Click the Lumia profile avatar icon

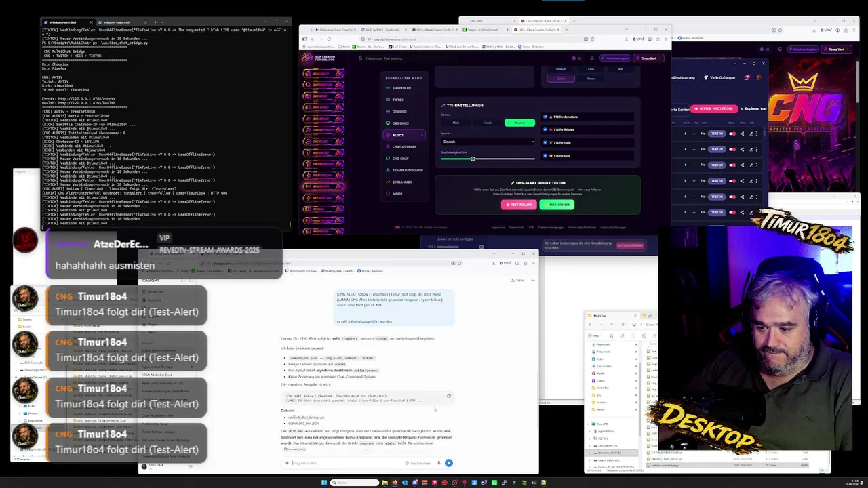tap(758, 77)
